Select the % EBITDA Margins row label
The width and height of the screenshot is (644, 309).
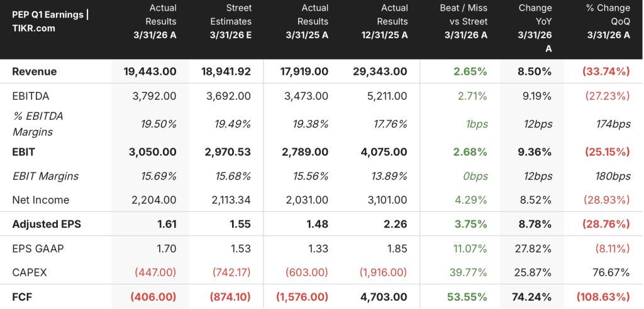pos(37,124)
